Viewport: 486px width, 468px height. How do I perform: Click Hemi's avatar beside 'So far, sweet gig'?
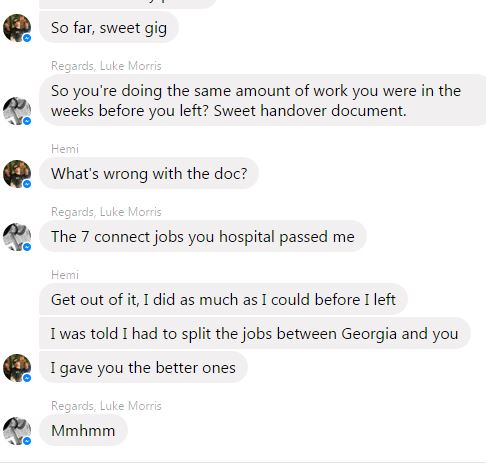tap(17, 28)
